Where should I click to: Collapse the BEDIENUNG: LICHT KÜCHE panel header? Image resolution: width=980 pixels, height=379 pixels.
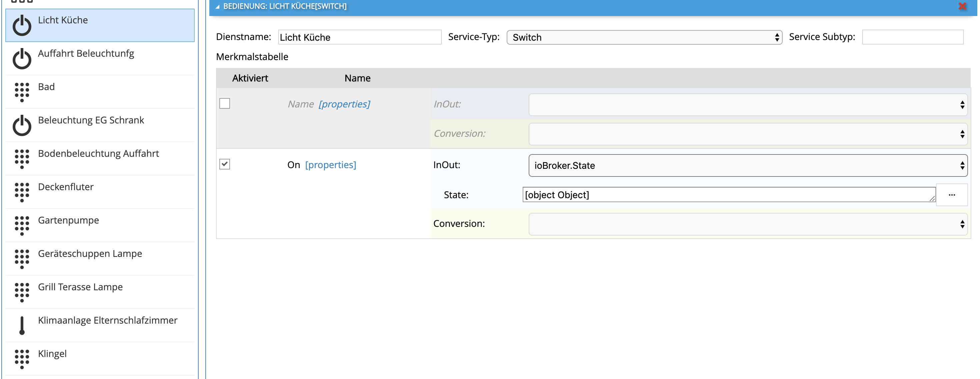[218, 6]
